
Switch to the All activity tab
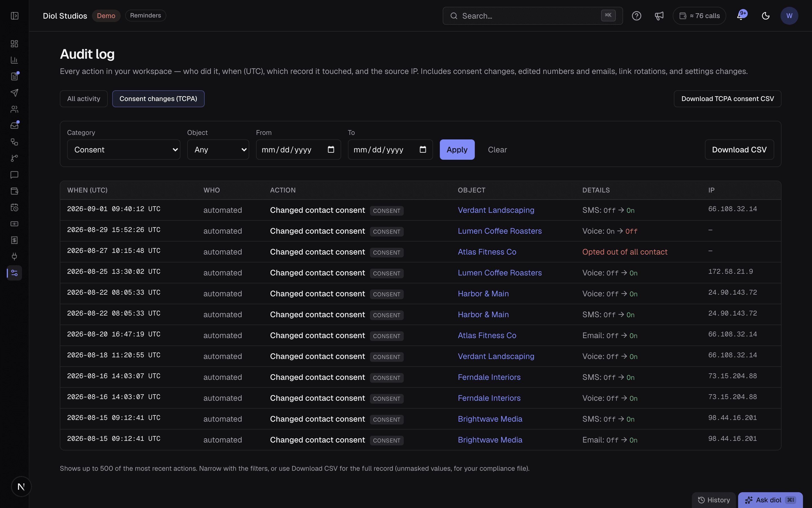[83, 99]
